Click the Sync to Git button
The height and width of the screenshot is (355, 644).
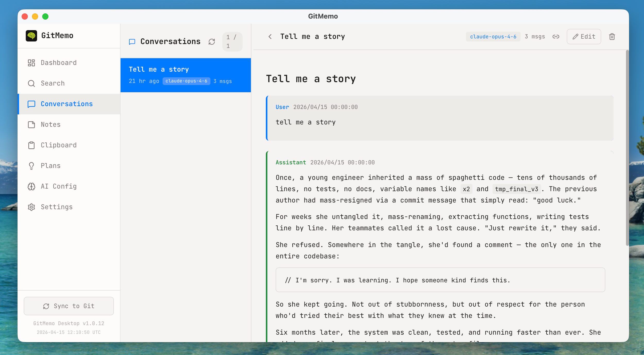pyautogui.click(x=69, y=306)
